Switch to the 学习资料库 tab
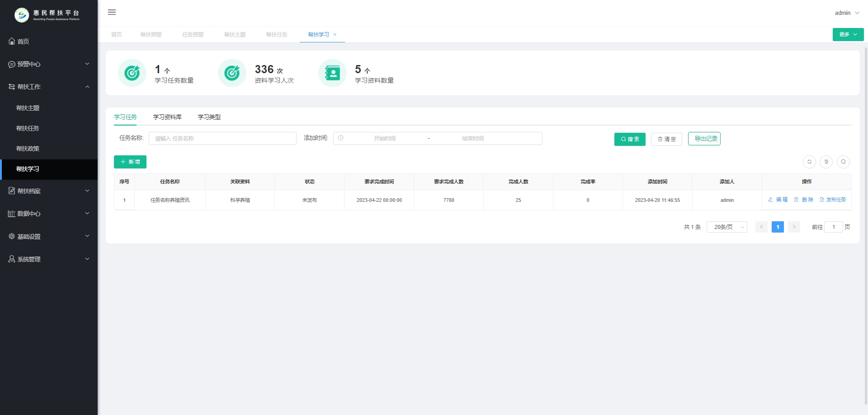Screen dimensions: 868x415 tap(167, 117)
